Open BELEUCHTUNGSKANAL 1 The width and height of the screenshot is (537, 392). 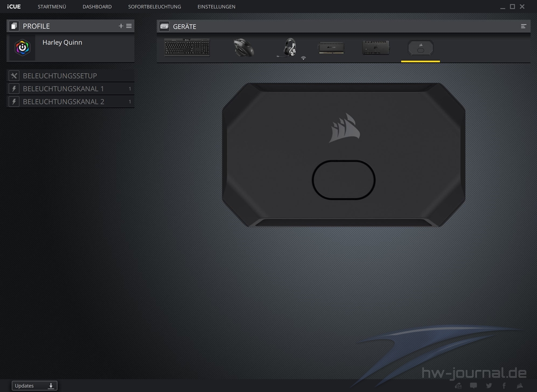pyautogui.click(x=70, y=89)
